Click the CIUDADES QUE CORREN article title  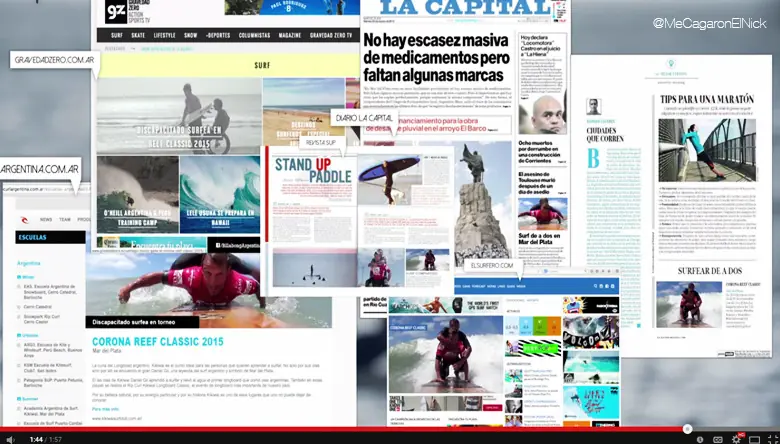point(604,135)
